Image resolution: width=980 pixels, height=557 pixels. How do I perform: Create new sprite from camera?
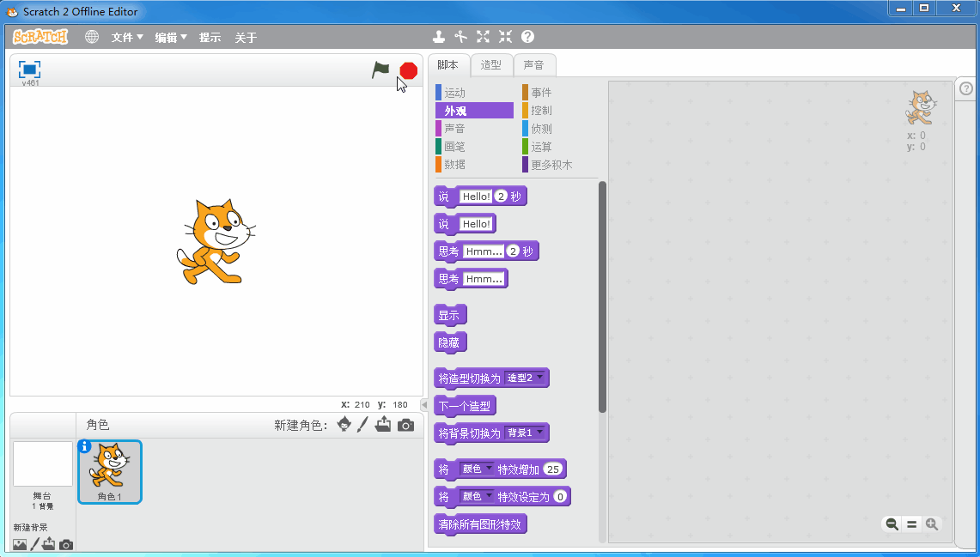pos(405,425)
